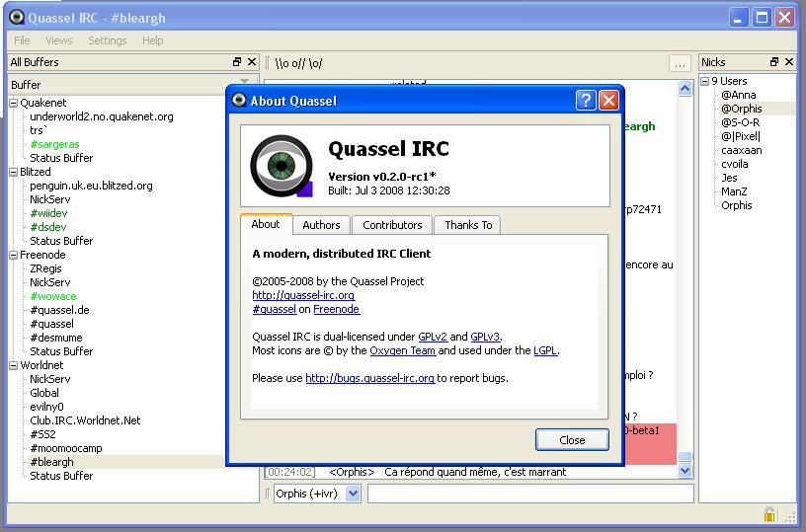
Task: Select the evilny0 query buffer
Action: click(46, 407)
